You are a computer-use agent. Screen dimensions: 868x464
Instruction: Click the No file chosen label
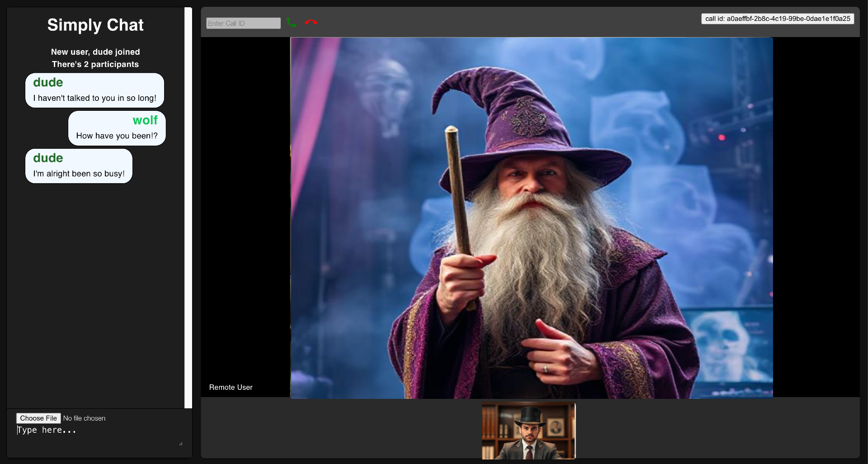[84, 418]
